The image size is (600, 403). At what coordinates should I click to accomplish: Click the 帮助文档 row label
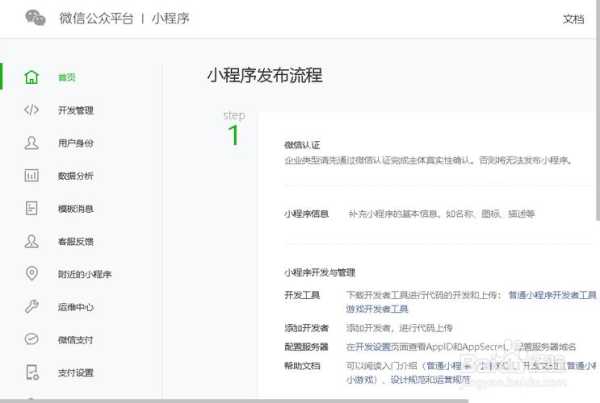[302, 366]
